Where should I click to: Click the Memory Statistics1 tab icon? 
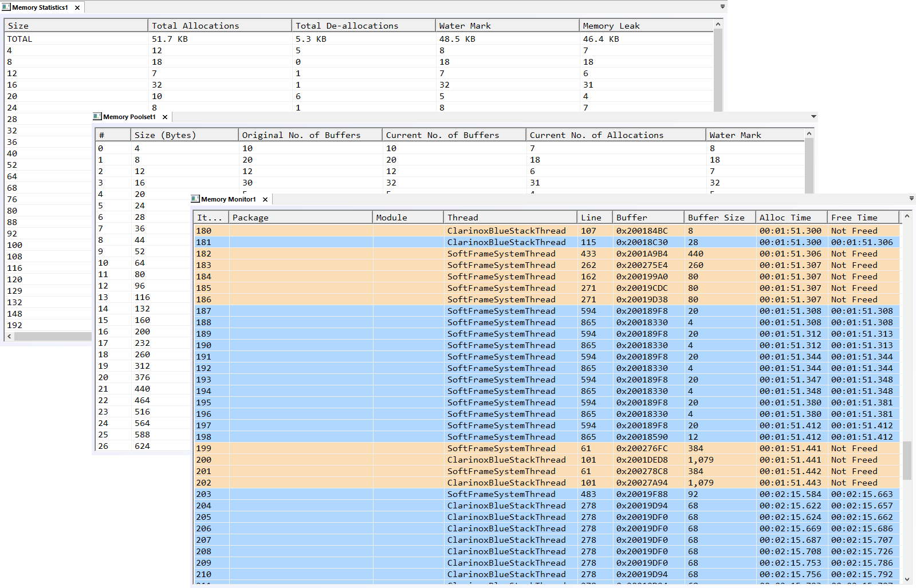click(x=6, y=7)
